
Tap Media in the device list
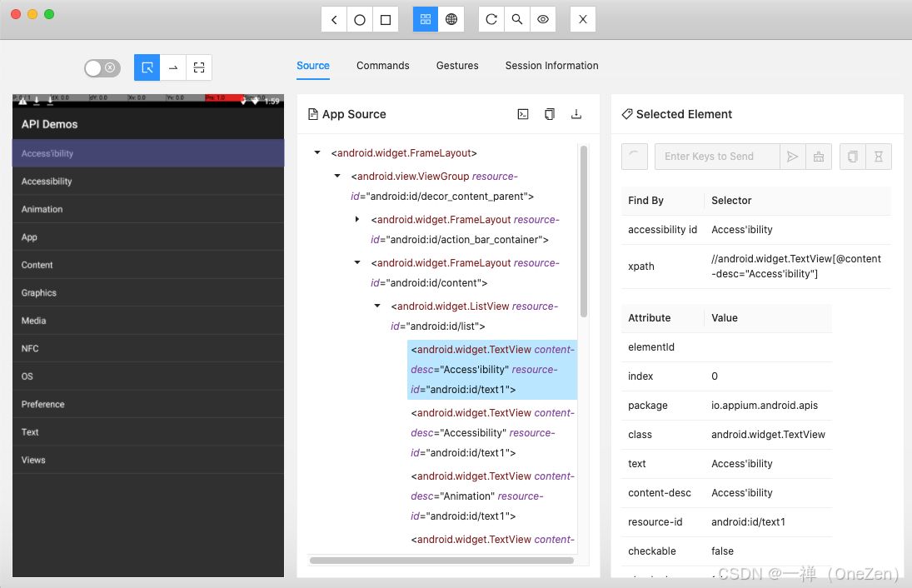pos(148,321)
